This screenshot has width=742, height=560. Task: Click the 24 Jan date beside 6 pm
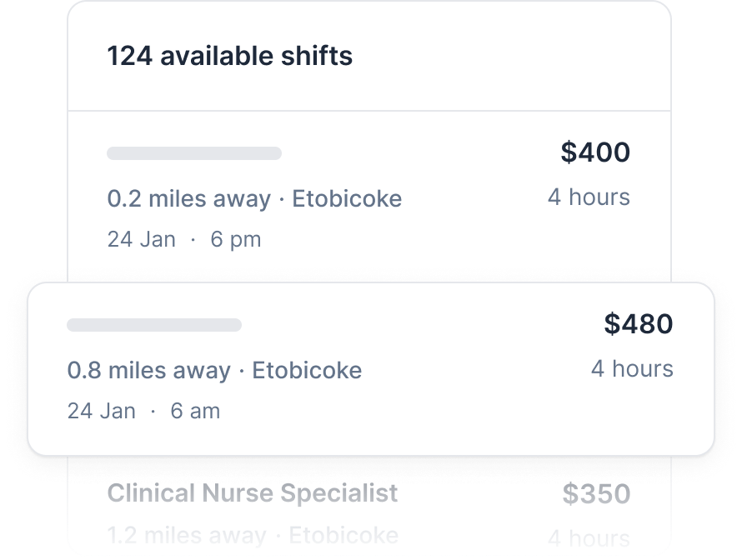click(142, 240)
